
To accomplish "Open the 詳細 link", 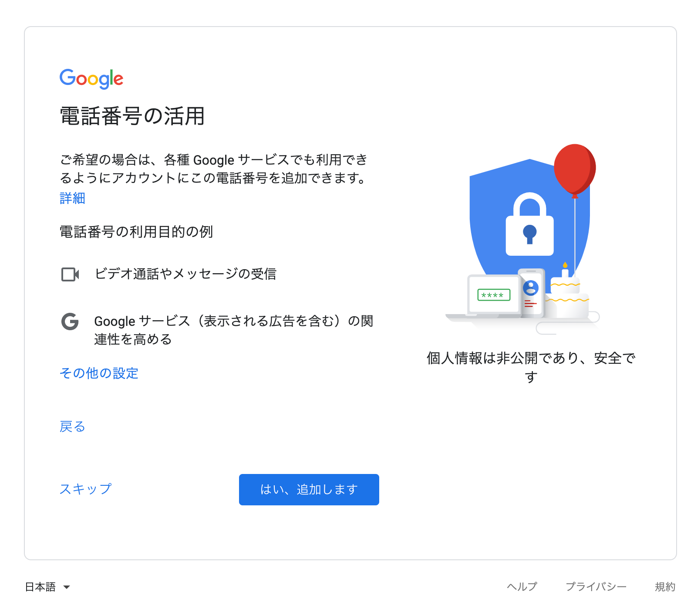I will [72, 198].
